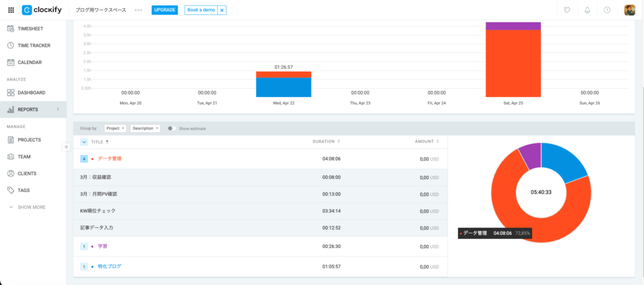Open the help question mark icon
Image resolution: width=644 pixels, height=285 pixels.
pos(607,10)
